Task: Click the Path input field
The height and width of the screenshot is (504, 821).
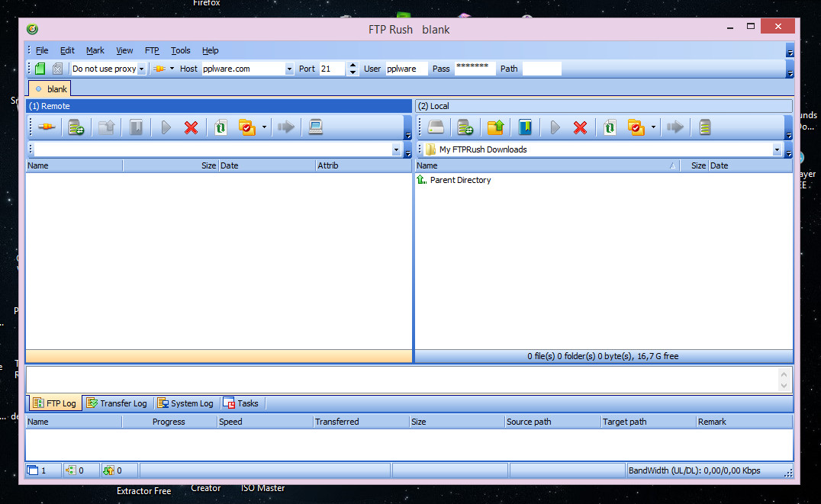Action: point(542,69)
